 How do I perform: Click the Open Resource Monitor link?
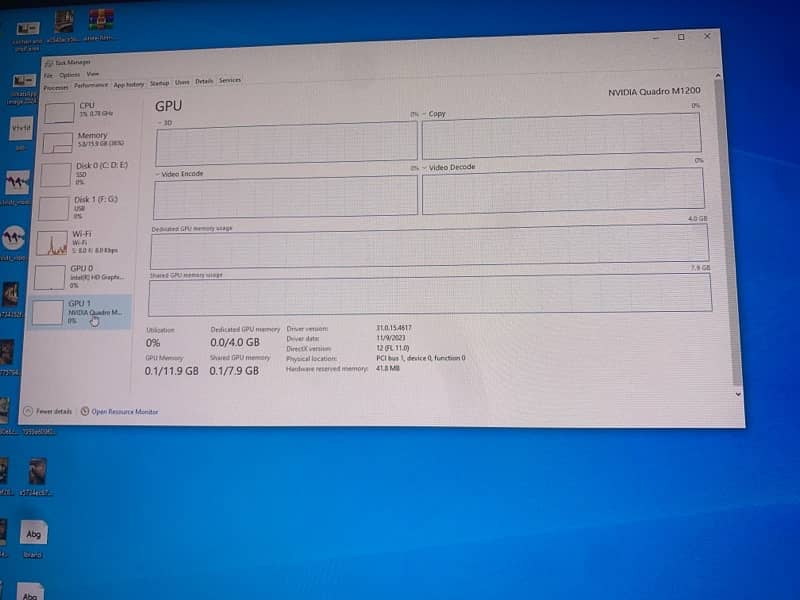[x=125, y=411]
